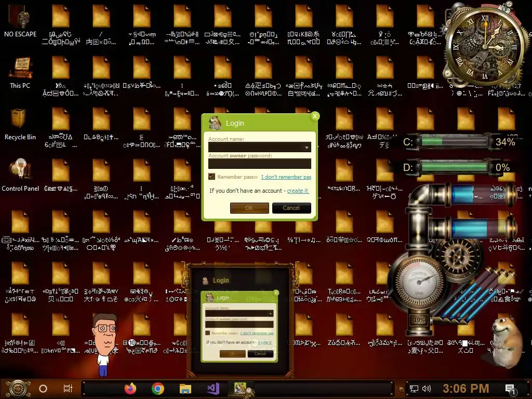This screenshot has height=399, width=532.
Task: Click the file icon right of Control Panel
Action: (x=61, y=171)
